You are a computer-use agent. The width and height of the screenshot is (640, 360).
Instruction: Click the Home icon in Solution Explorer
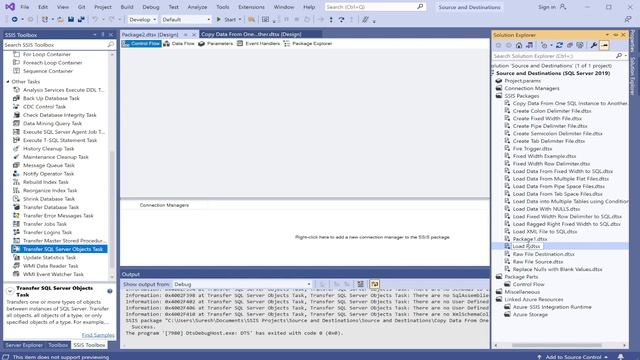pyautogui.click(x=519, y=45)
